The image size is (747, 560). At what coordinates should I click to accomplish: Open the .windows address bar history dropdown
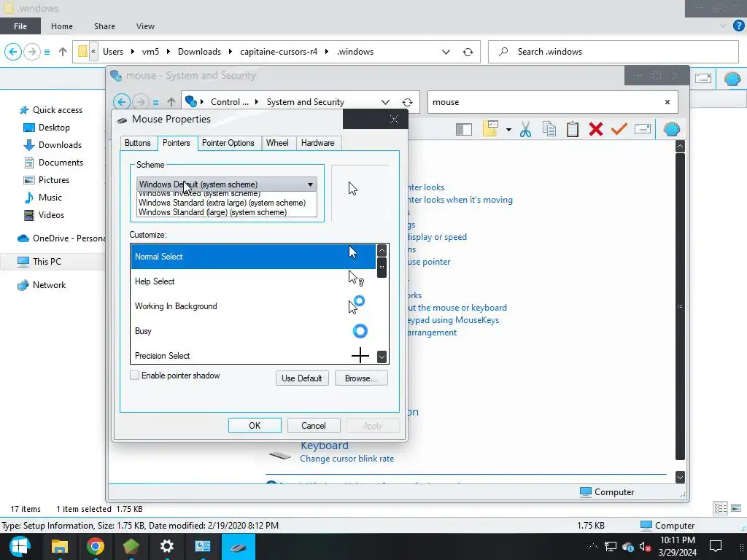446,52
